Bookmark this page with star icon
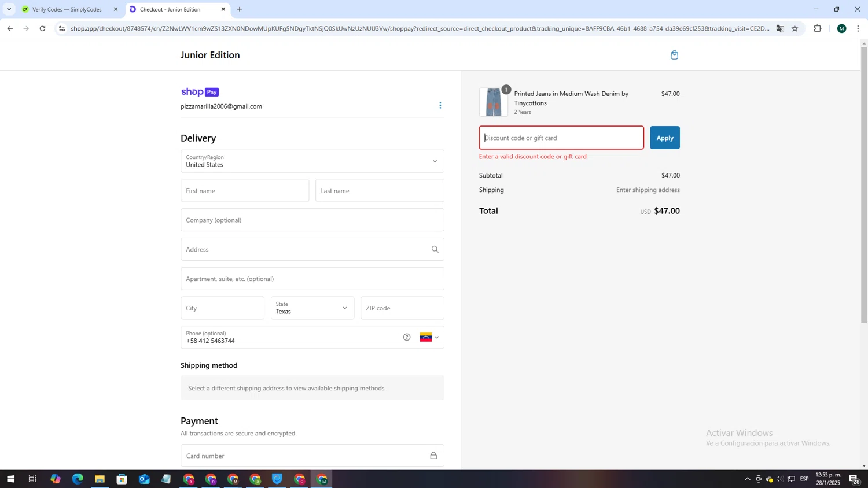The height and width of the screenshot is (488, 868). coord(795,28)
